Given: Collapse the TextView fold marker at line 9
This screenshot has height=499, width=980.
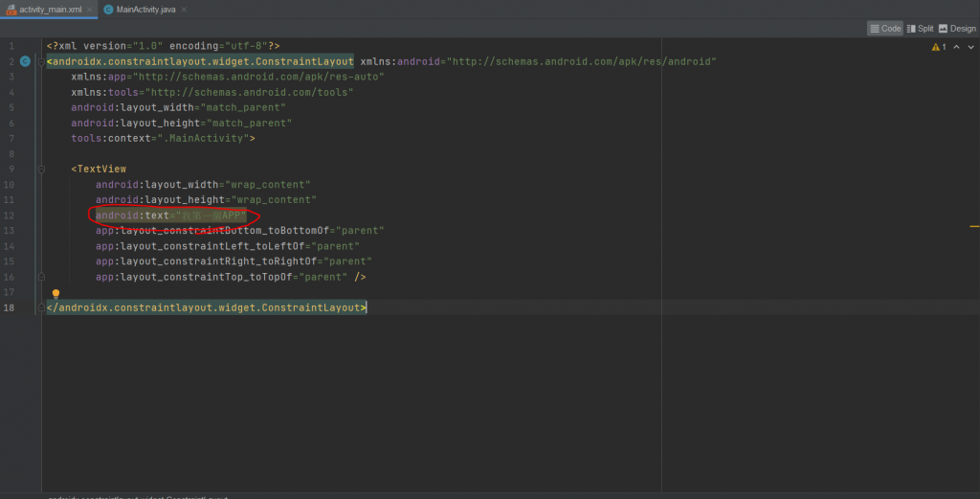Looking at the screenshot, I should (41, 170).
